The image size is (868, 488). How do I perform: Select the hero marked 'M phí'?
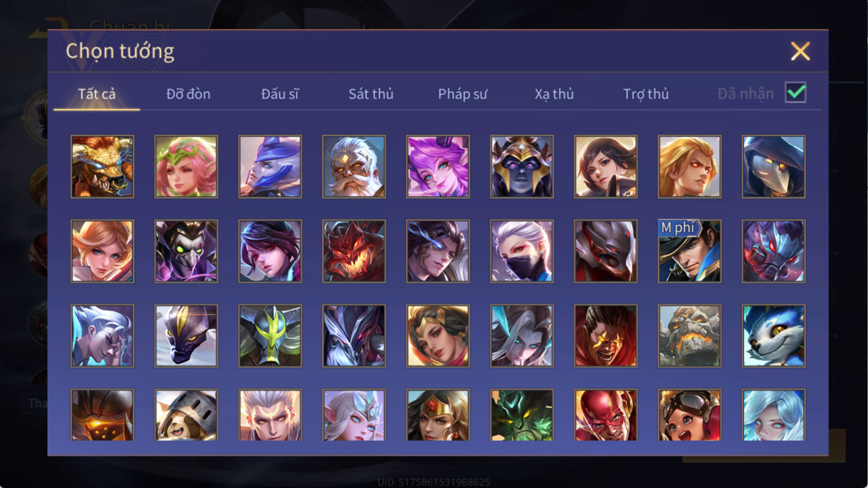(690, 251)
